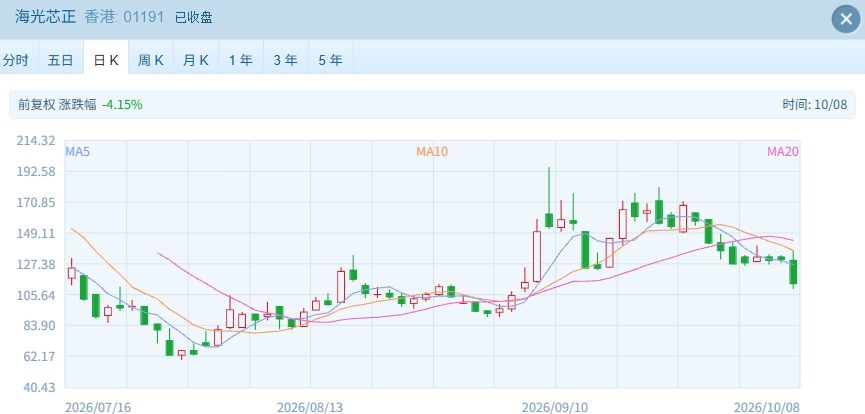Click the 127.38 price axis label
The image size is (865, 414).
[36, 264]
